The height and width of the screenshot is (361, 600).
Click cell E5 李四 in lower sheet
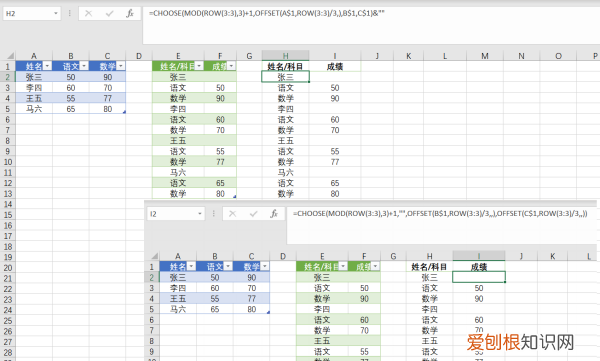coord(322,309)
